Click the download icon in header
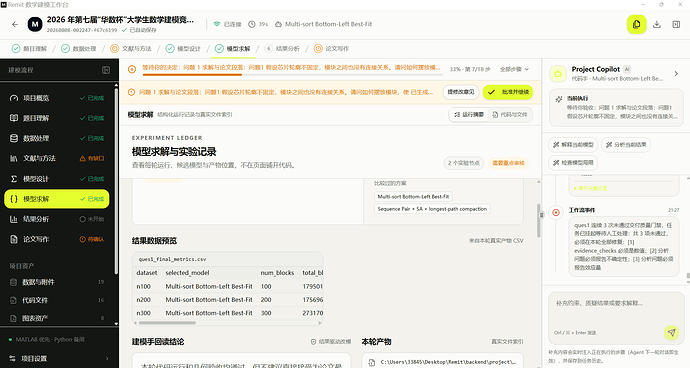 [x=657, y=25]
